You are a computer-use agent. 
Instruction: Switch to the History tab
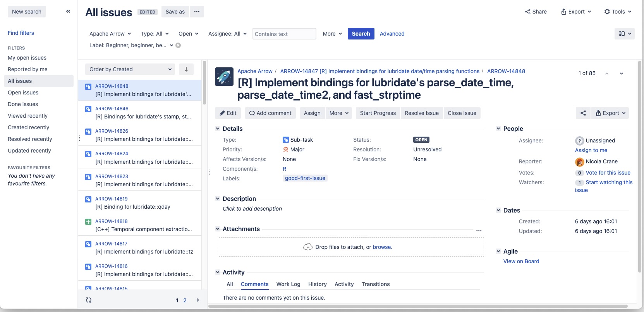coord(317,284)
